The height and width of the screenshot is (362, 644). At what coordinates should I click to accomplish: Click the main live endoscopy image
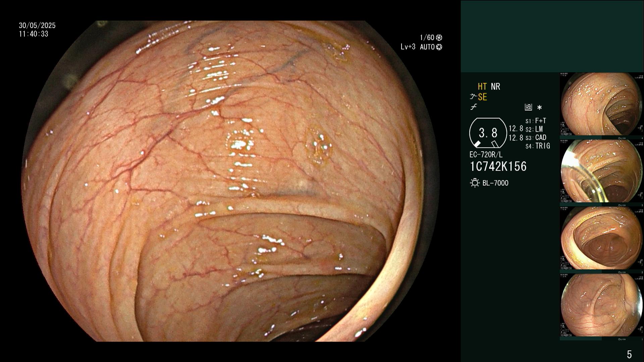[230, 181]
